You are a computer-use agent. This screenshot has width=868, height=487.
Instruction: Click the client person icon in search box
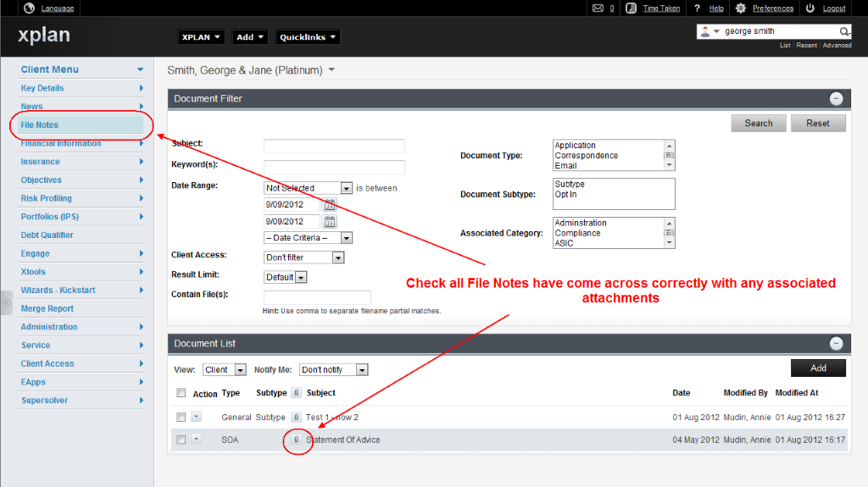(x=705, y=31)
